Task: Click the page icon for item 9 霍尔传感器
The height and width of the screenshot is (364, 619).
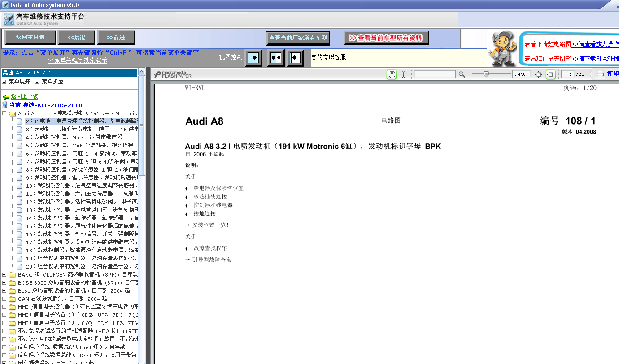Action: [20, 178]
